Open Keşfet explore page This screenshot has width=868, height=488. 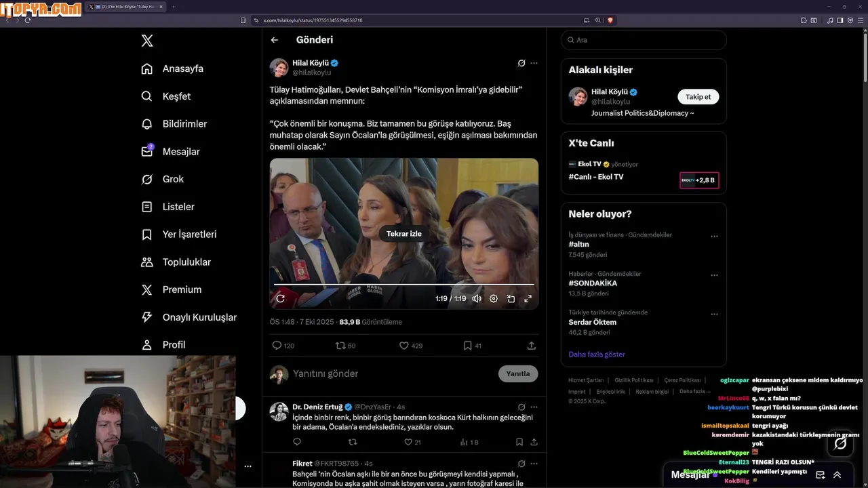165,96
